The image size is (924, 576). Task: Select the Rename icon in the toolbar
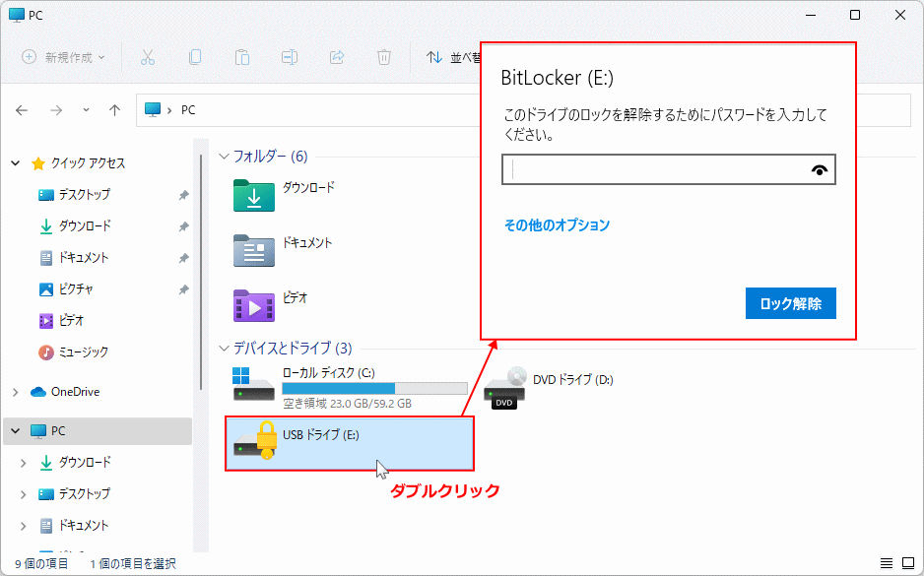point(289,57)
